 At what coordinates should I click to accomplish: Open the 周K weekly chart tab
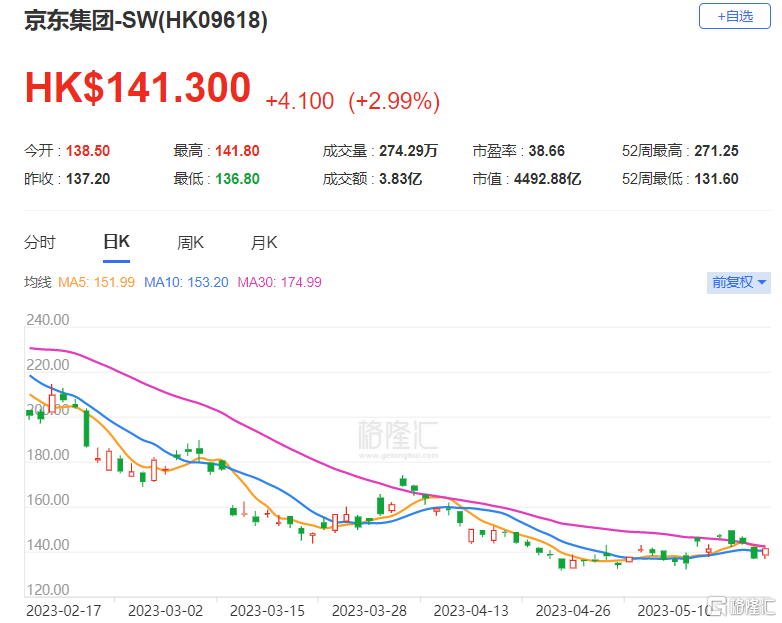(x=190, y=243)
